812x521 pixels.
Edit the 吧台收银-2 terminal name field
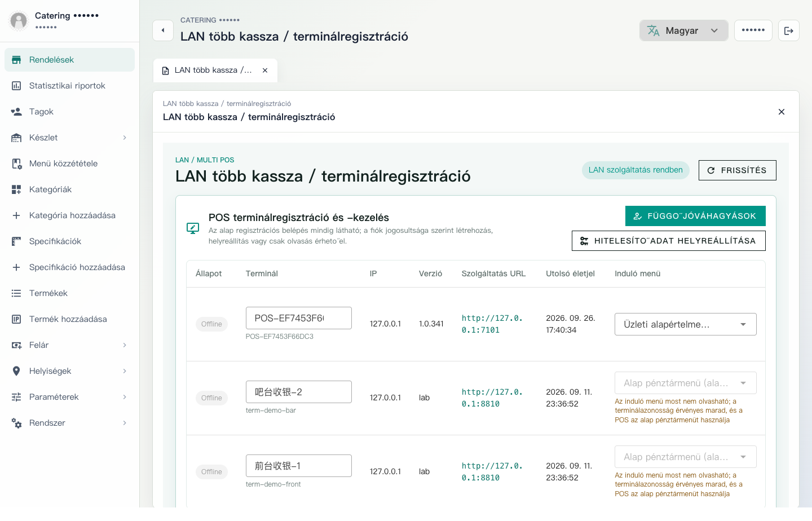tap(299, 392)
